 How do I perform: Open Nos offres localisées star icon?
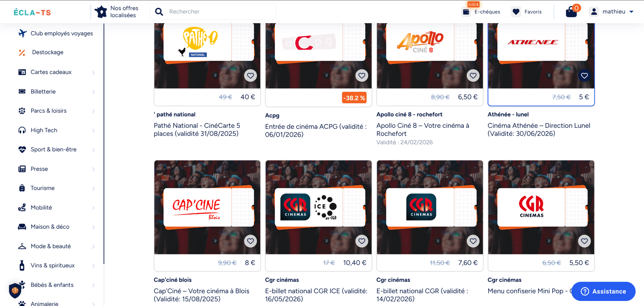pos(101,12)
